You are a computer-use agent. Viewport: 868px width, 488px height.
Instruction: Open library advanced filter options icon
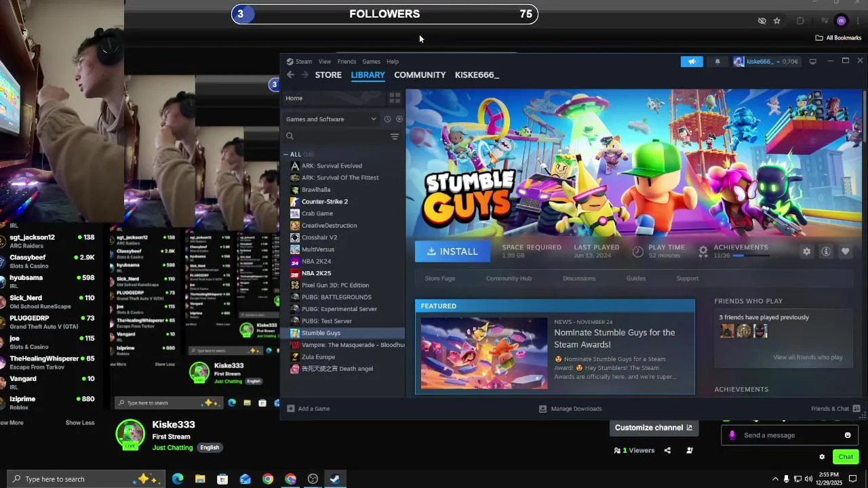point(395,136)
